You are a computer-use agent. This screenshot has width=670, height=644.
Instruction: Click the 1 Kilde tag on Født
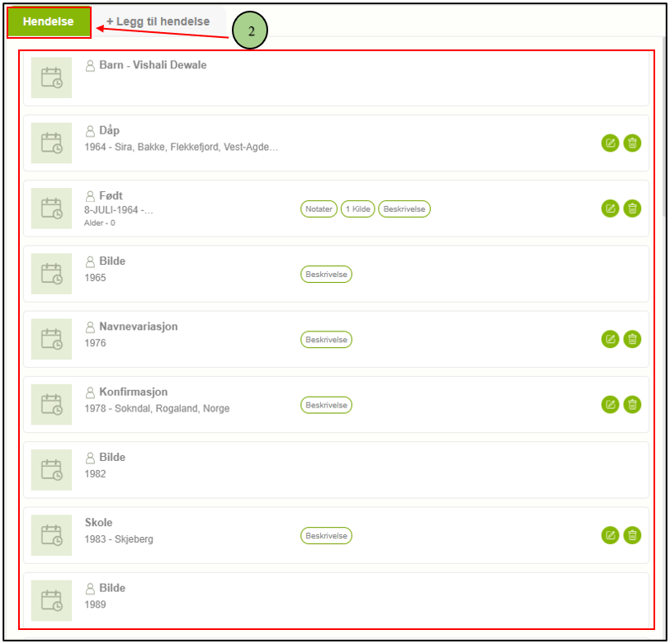click(357, 209)
